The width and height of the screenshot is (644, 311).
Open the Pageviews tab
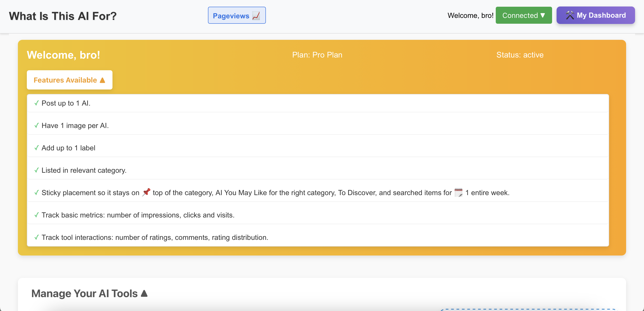(236, 15)
